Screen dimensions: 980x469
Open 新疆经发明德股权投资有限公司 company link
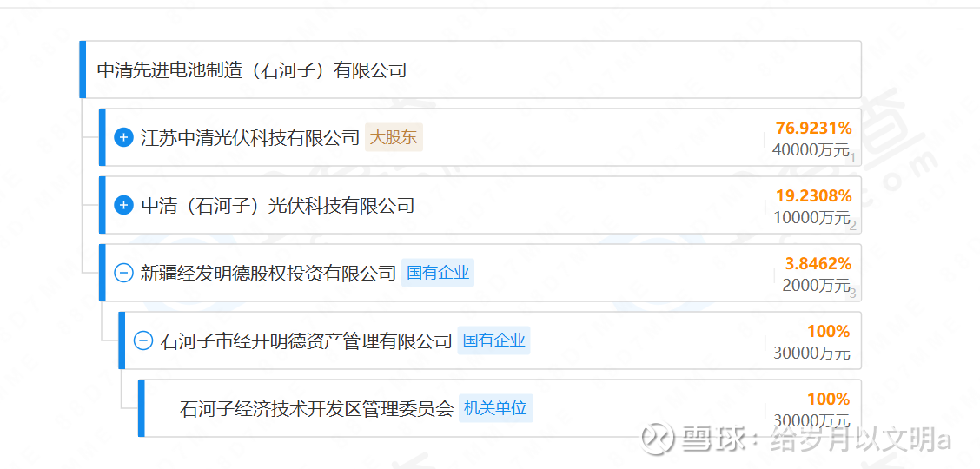pos(268,273)
